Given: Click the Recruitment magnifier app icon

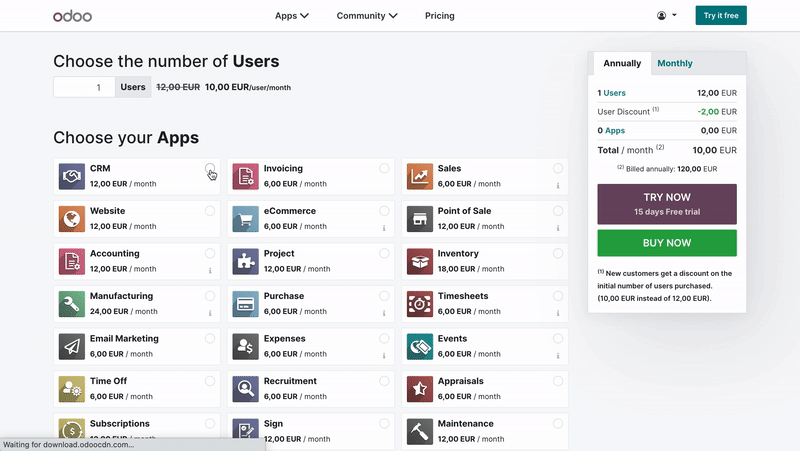Looking at the screenshot, I should click(x=245, y=389).
